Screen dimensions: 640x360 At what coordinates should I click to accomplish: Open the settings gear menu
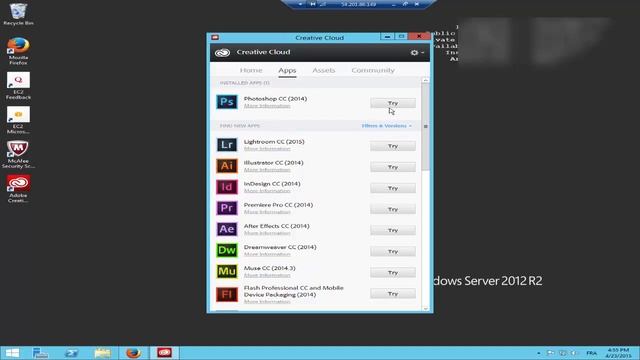417,53
